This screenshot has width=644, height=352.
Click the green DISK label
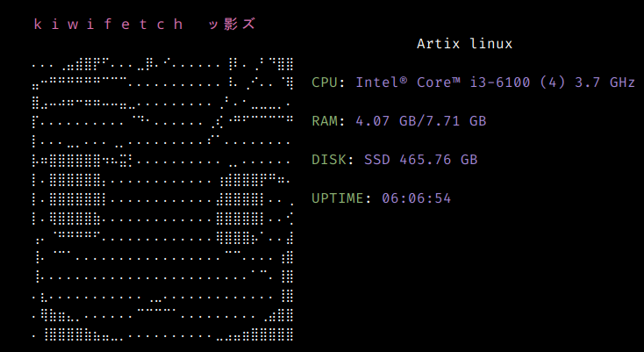pyautogui.click(x=329, y=160)
